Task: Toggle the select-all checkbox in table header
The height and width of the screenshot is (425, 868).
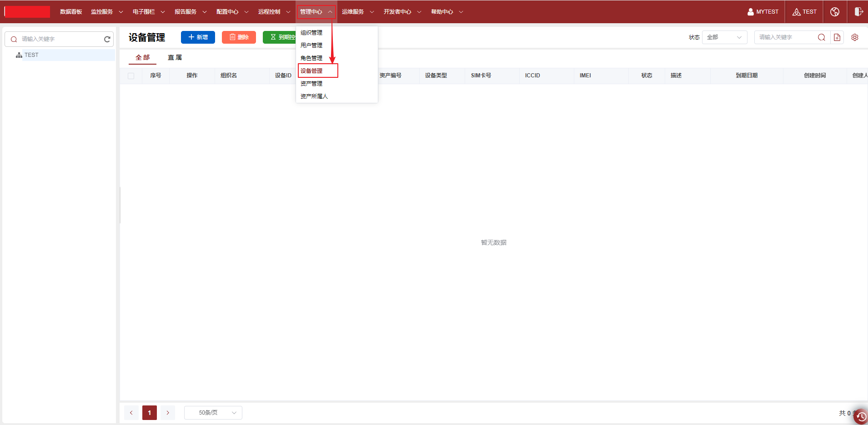Action: (x=131, y=76)
